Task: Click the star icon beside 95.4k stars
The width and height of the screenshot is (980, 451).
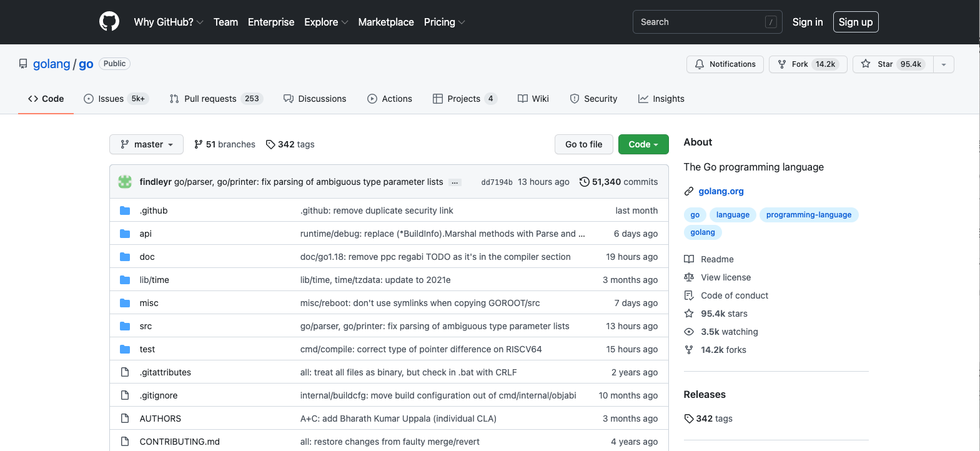Action: pyautogui.click(x=689, y=314)
